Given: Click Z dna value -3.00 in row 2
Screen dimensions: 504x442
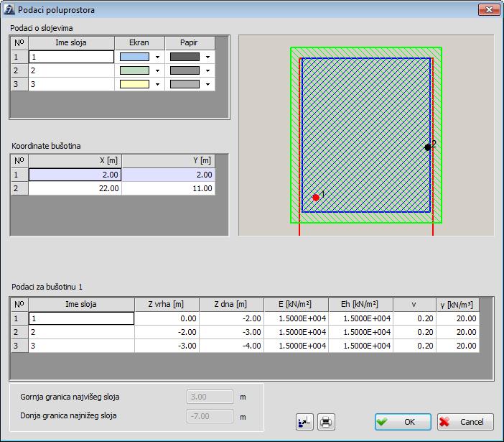Looking at the screenshot, I should (x=231, y=332).
